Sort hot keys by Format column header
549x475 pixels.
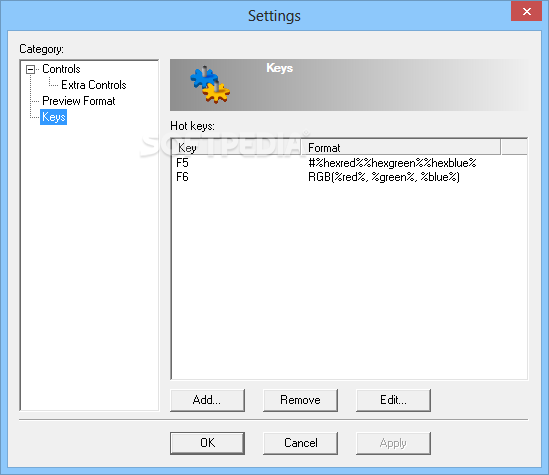pos(401,147)
